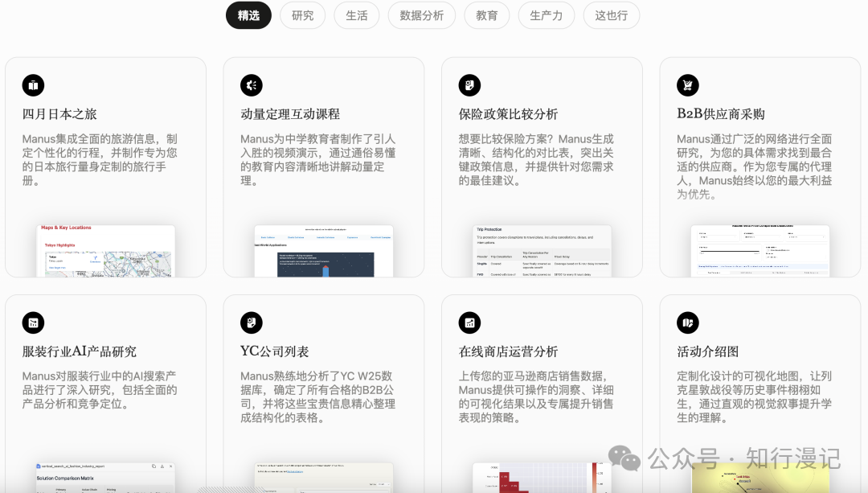Click the YC company list preview thumbnail

tap(324, 478)
